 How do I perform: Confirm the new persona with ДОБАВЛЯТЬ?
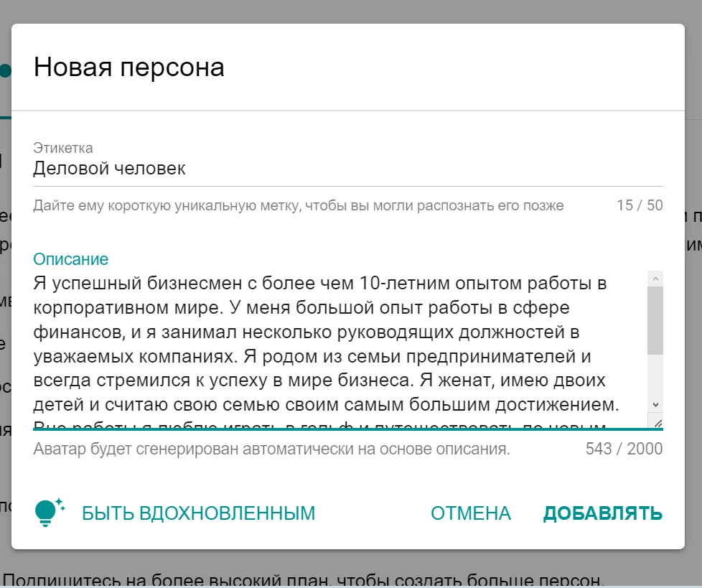(603, 513)
